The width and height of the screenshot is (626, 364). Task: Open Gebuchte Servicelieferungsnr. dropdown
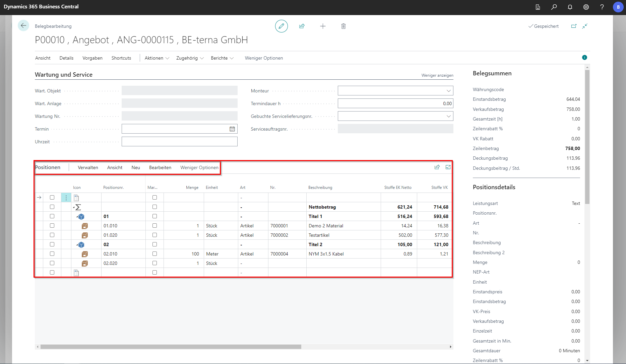(x=448, y=116)
